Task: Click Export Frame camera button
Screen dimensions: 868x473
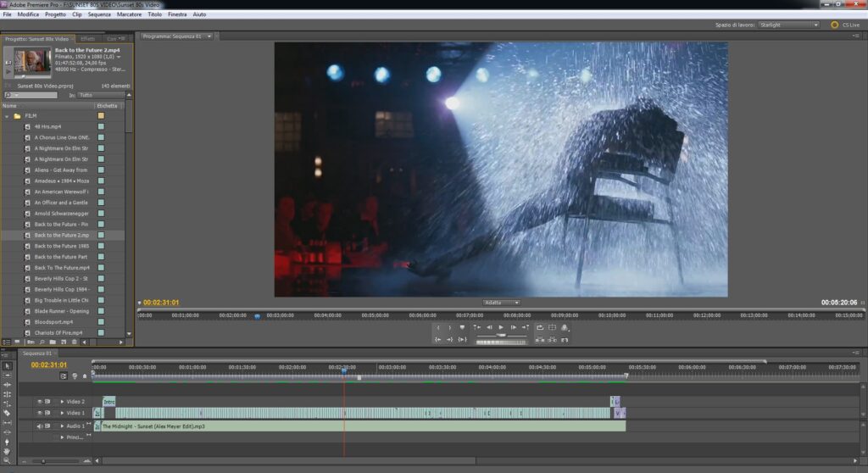Action: (565, 340)
